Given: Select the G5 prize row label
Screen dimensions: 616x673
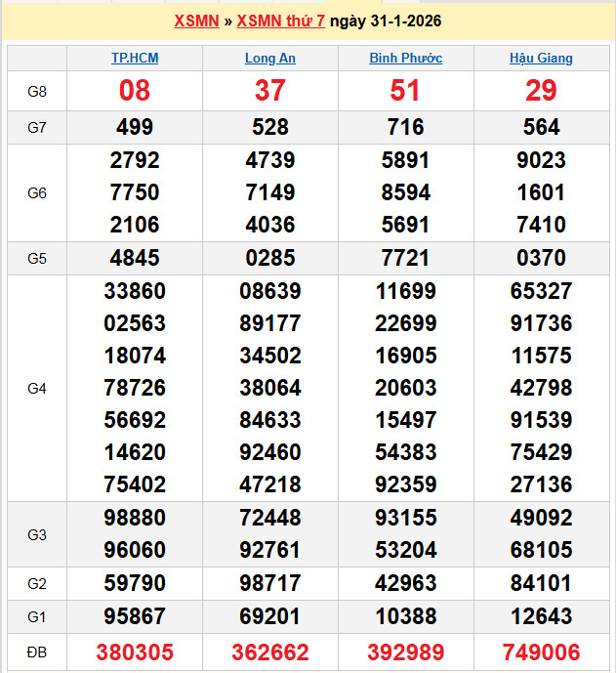Looking at the screenshot, I should point(37,259).
